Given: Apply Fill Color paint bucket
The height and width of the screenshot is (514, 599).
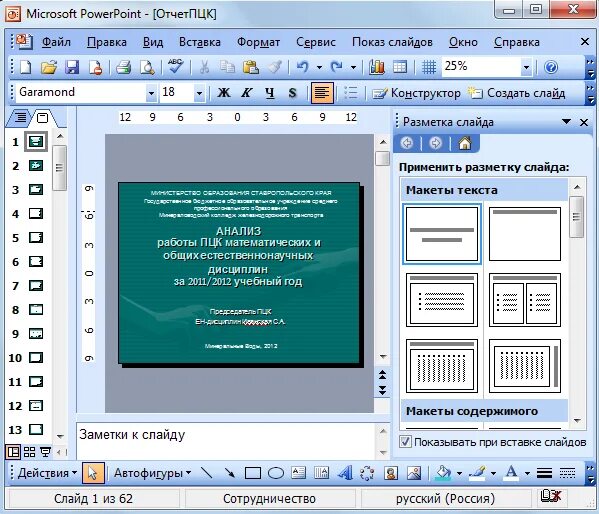Looking at the screenshot, I should pos(443,473).
